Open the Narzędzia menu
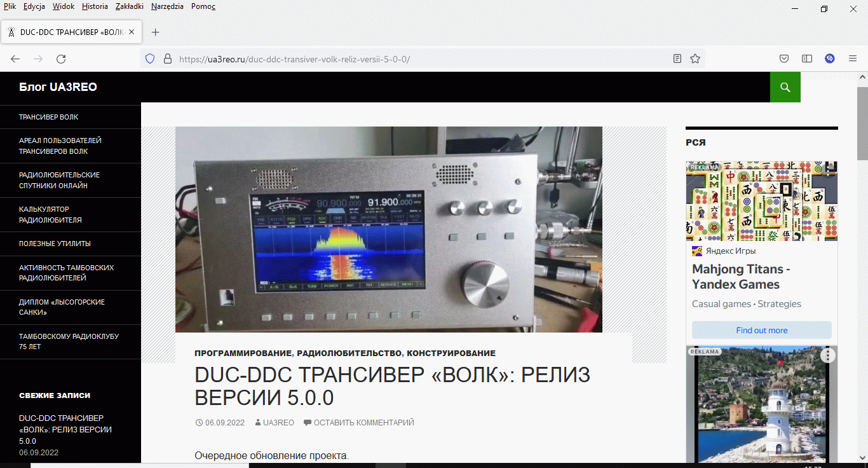The image size is (868, 468). tap(167, 6)
